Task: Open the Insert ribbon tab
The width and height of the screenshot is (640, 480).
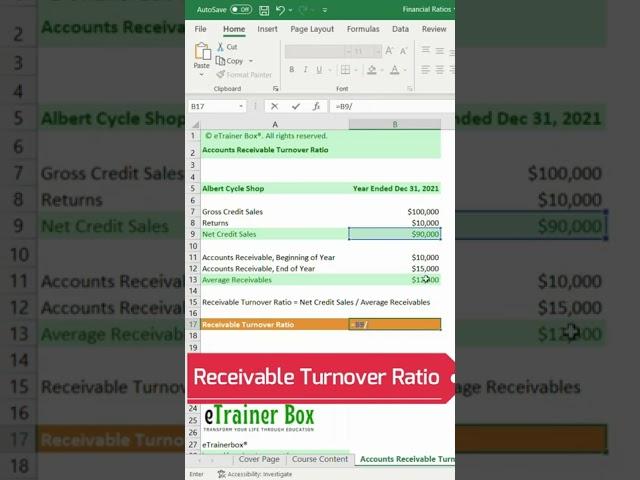Action: (x=267, y=29)
